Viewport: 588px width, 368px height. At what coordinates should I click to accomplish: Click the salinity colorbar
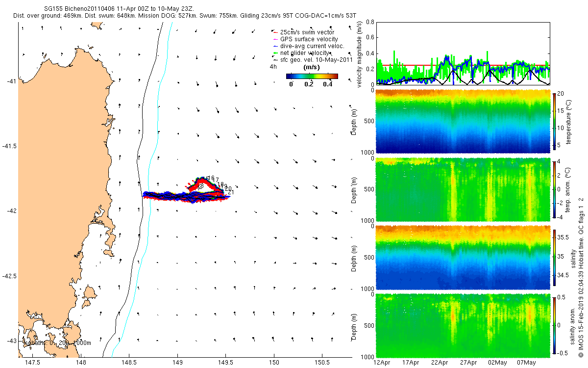(x=554, y=257)
